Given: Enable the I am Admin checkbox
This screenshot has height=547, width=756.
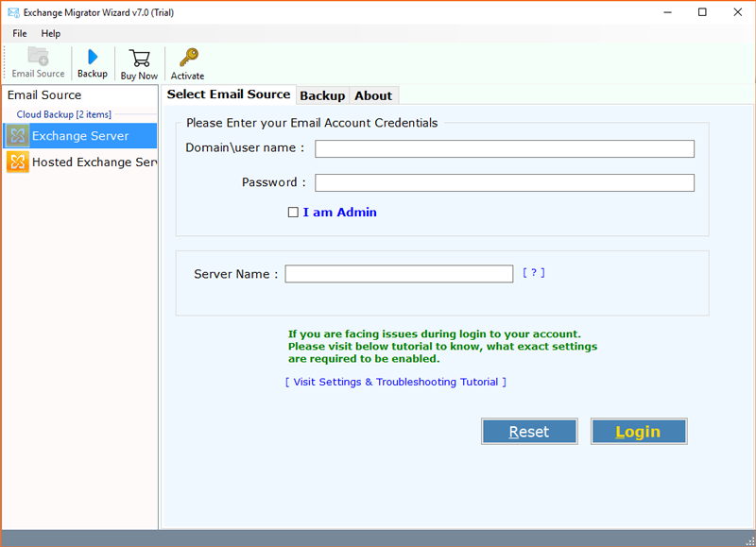Looking at the screenshot, I should coord(293,212).
